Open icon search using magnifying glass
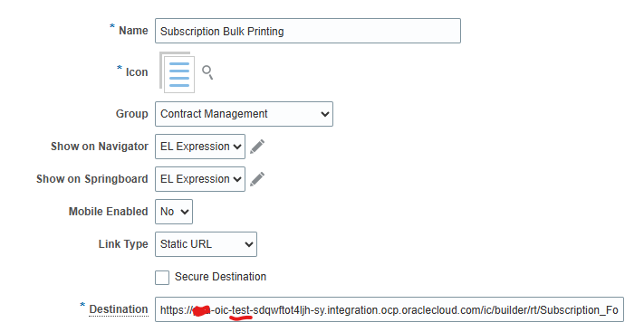 [x=207, y=72]
